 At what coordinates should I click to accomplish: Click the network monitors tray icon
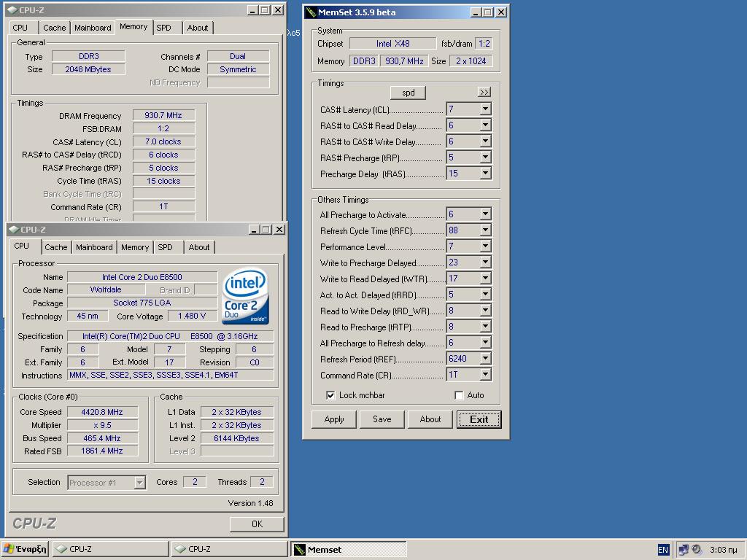tap(683, 550)
